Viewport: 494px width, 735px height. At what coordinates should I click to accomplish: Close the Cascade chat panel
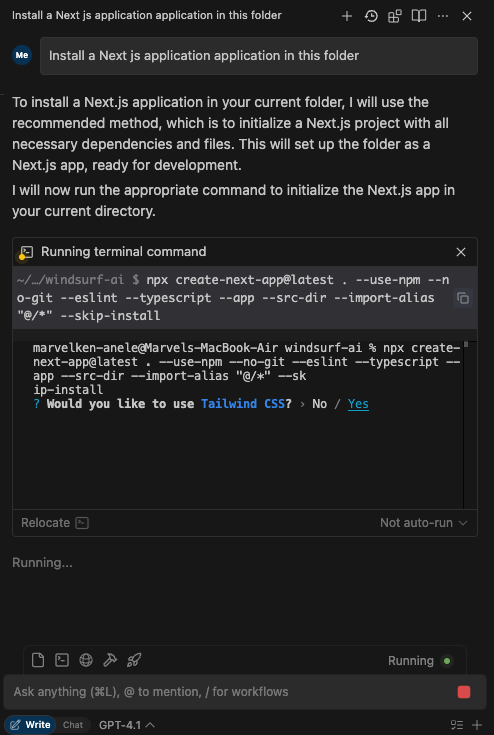tap(467, 16)
